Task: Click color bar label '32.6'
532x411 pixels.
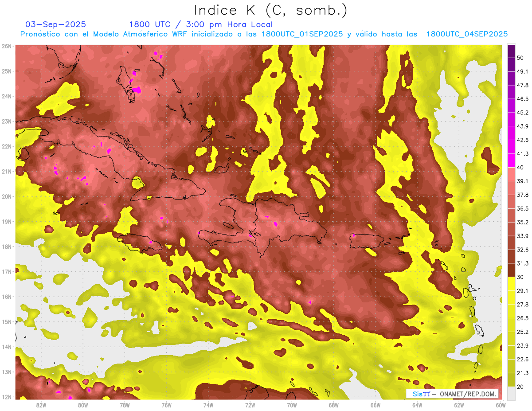Action: coord(522,250)
